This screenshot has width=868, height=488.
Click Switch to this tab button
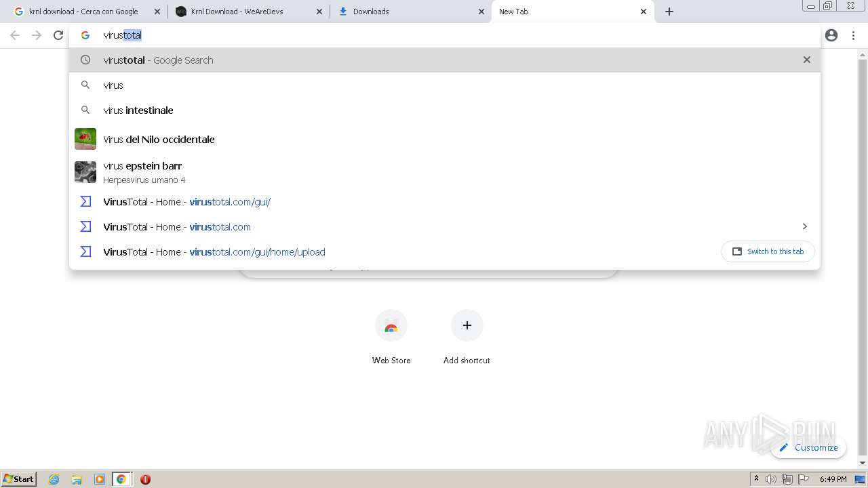click(768, 251)
